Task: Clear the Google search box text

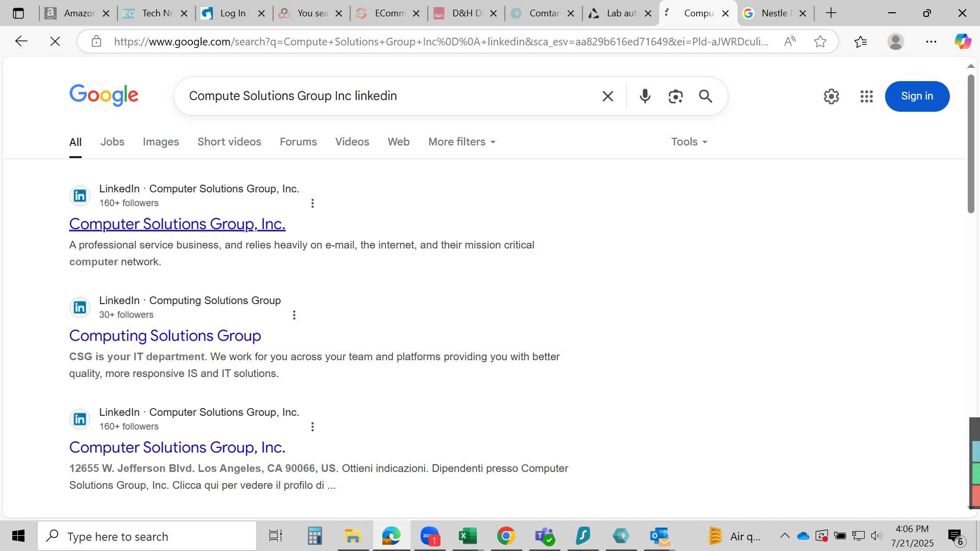Action: 607,96
